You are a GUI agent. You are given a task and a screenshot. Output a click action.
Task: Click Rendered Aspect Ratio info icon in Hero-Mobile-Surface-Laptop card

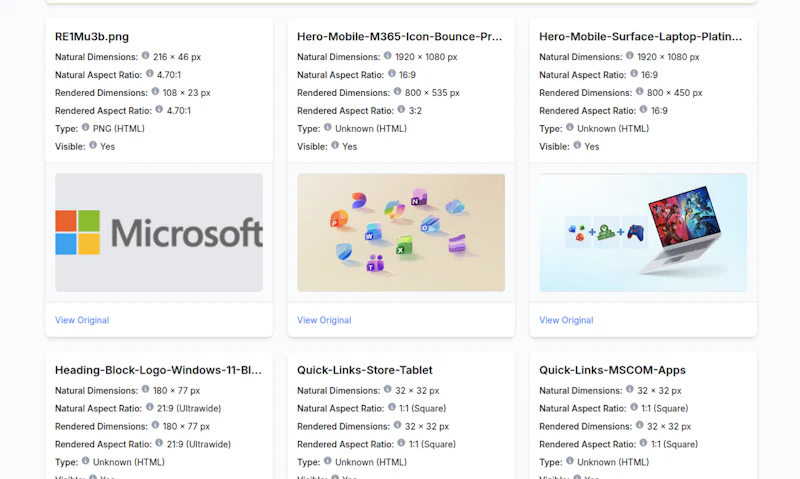pyautogui.click(x=643, y=109)
